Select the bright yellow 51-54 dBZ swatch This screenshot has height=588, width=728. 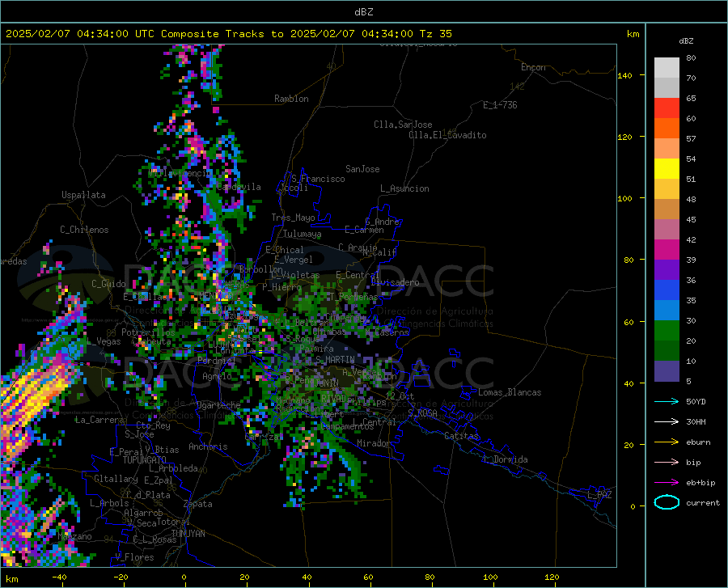(x=667, y=169)
